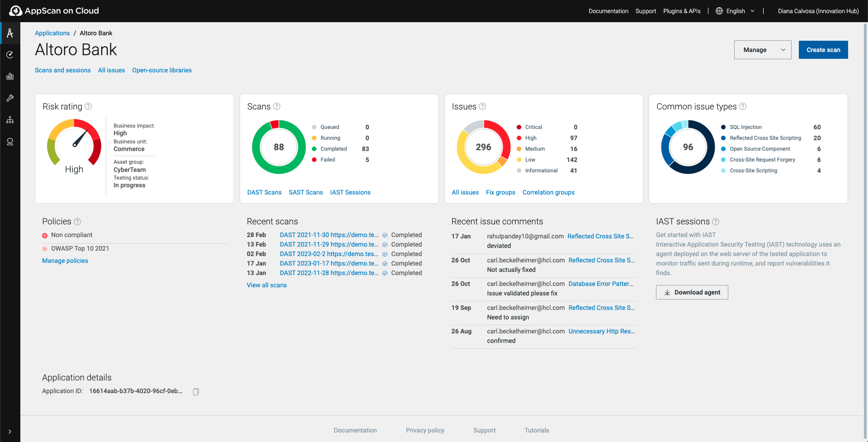Click View all scans link
868x442 pixels.
(x=267, y=285)
